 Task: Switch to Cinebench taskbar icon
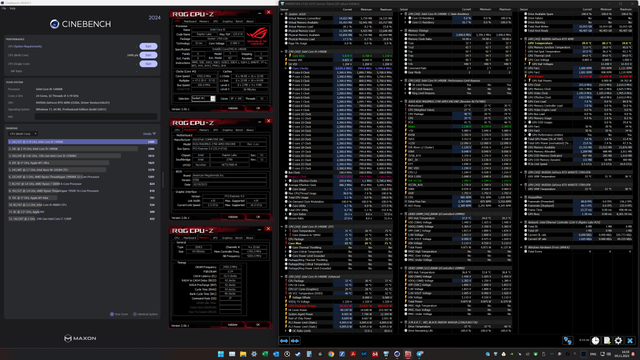pos(397,354)
